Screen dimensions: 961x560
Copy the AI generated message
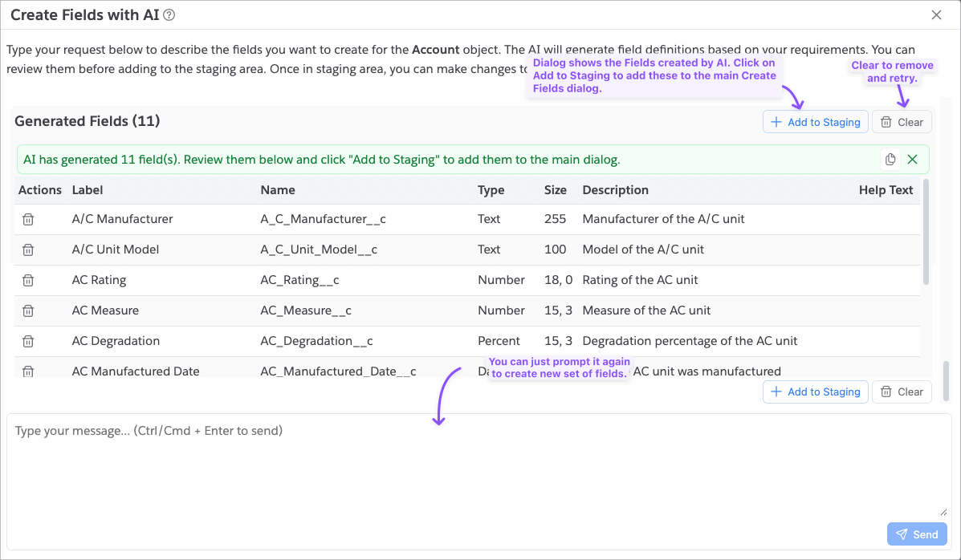[890, 160]
